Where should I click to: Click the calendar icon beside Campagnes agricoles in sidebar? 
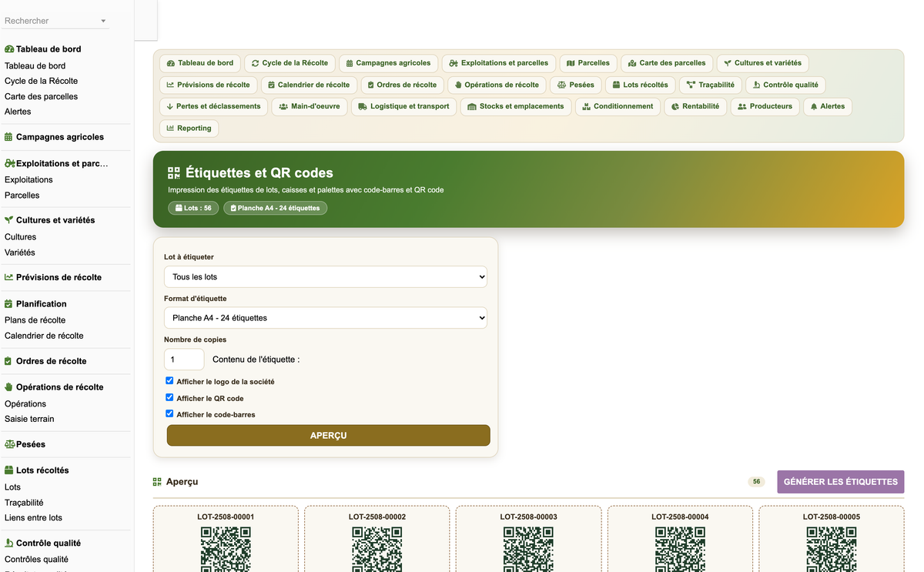[9, 137]
